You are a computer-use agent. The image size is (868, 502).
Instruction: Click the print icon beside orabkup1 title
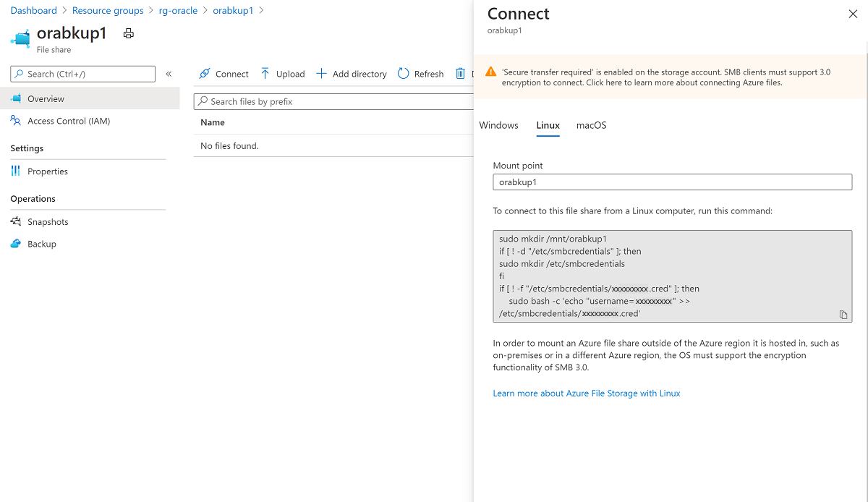click(x=129, y=33)
